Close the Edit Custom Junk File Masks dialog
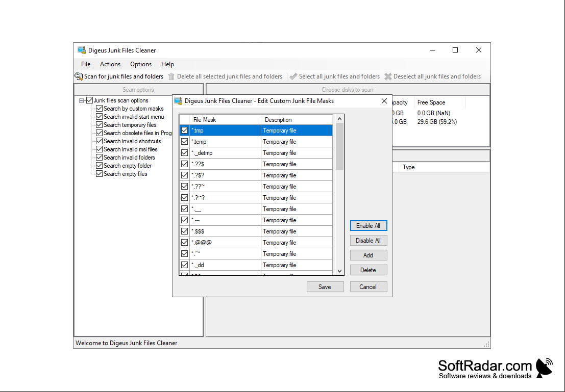The width and height of the screenshot is (565, 392). coord(384,101)
